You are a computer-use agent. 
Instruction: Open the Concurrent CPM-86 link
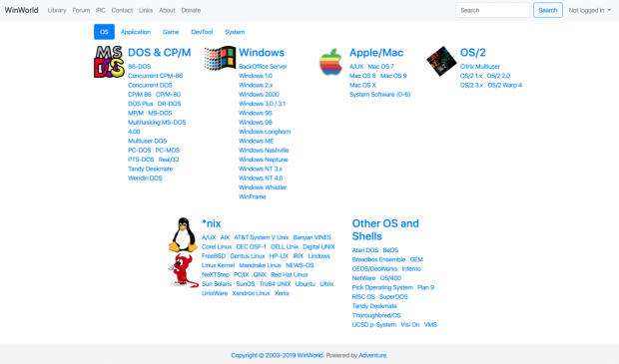(x=155, y=76)
